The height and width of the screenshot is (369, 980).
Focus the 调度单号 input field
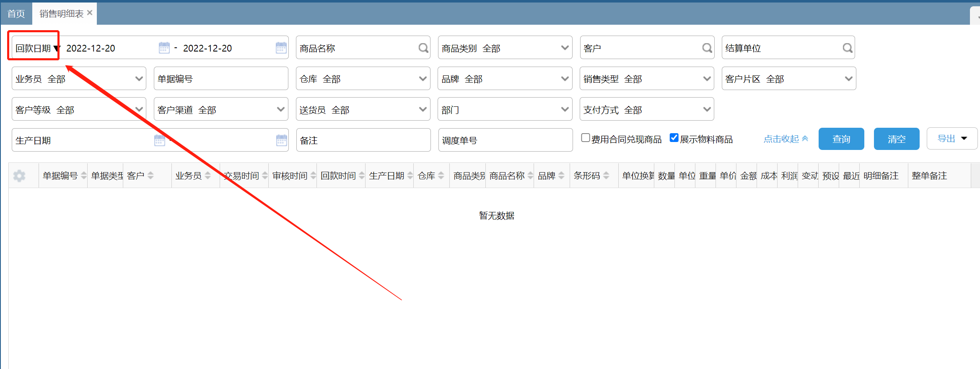505,140
